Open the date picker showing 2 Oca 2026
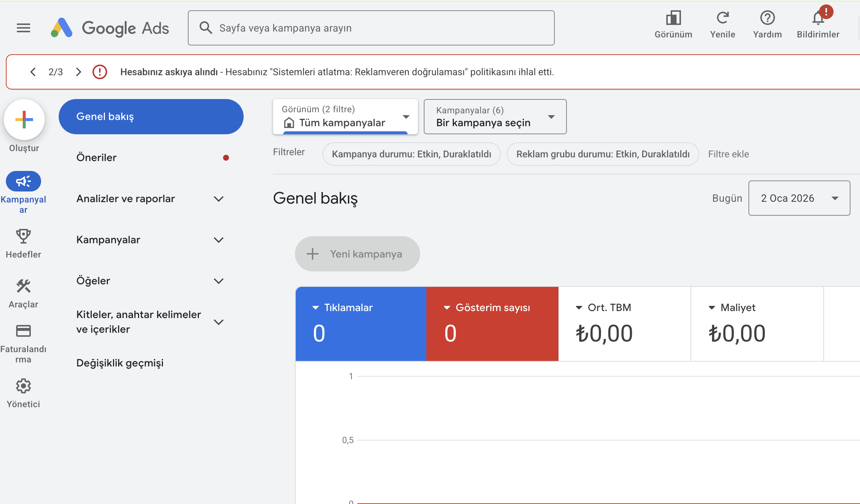860x504 pixels. click(799, 198)
